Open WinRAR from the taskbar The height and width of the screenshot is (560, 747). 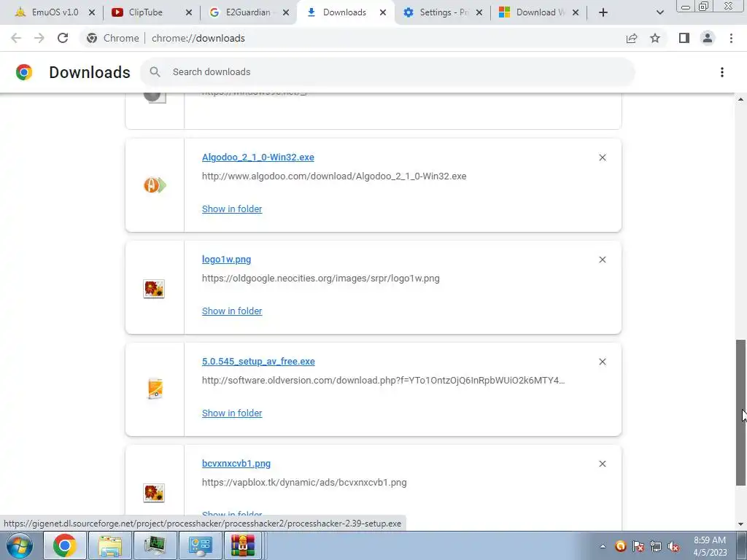coord(243,545)
